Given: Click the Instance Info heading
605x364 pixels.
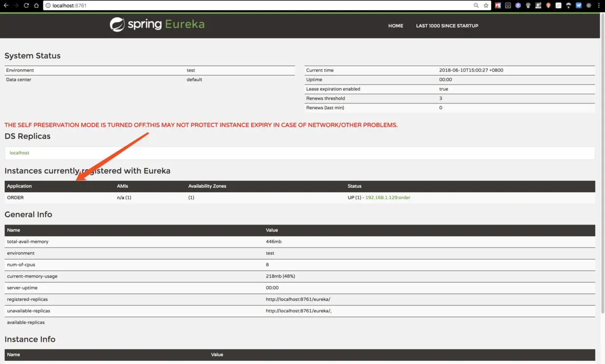Looking at the screenshot, I should point(30,339).
